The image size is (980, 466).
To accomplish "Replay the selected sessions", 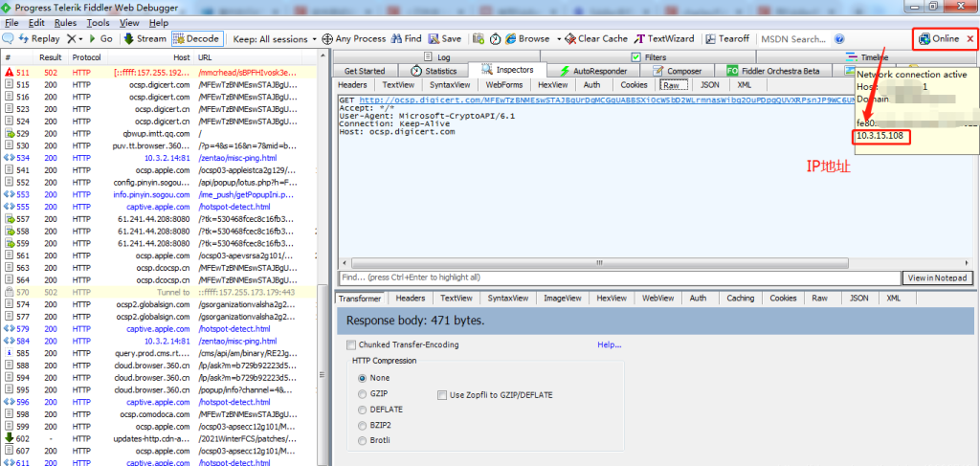I will [x=39, y=38].
